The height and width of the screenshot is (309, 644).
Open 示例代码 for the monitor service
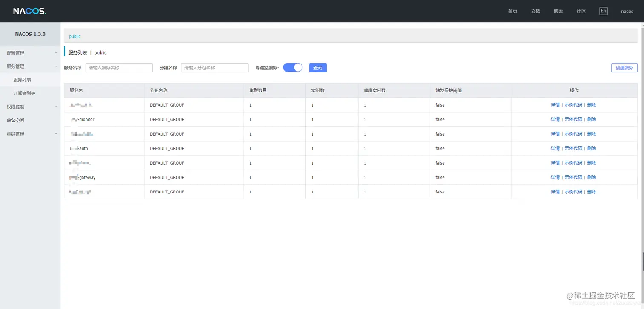pos(573,119)
